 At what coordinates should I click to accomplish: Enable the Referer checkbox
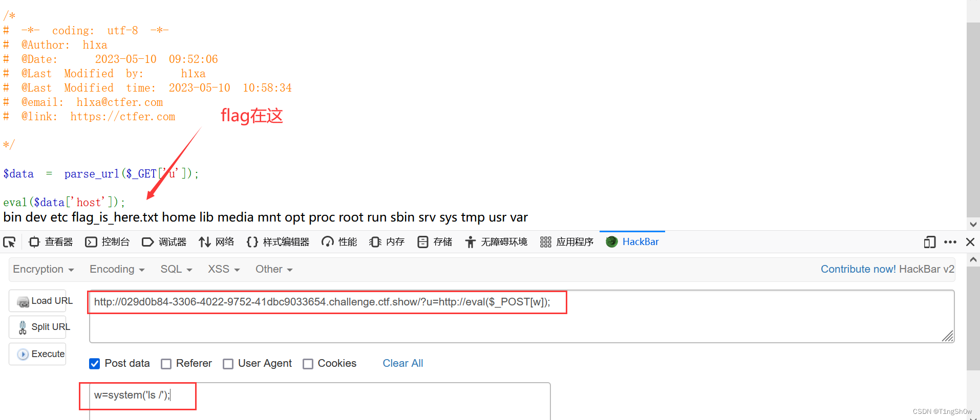coord(166,364)
